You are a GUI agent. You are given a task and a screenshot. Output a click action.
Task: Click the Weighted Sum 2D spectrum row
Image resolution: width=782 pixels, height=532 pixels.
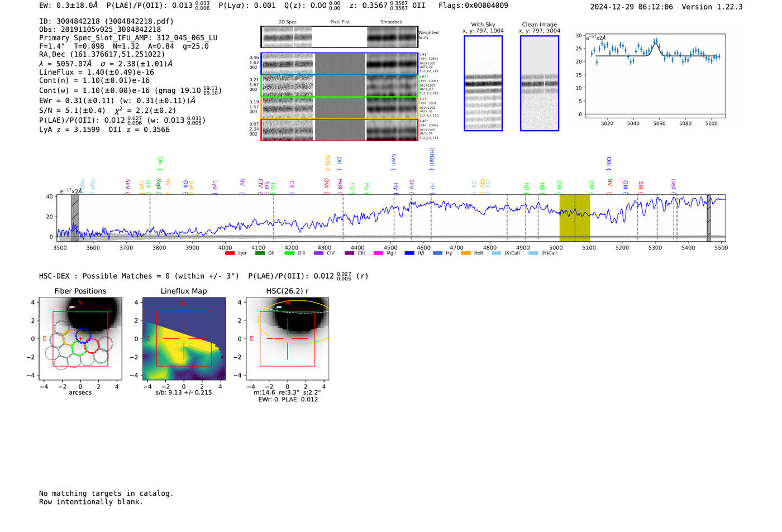[x=339, y=37]
